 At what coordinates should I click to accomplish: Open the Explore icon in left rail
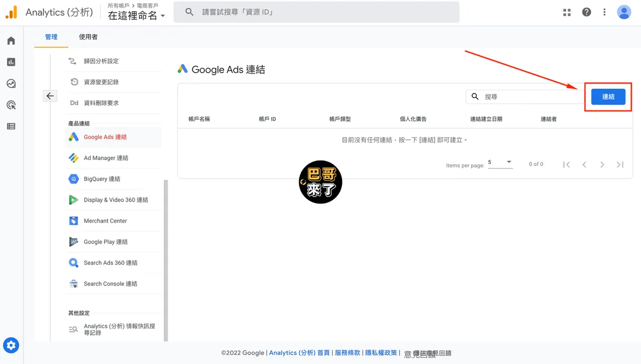tap(11, 84)
